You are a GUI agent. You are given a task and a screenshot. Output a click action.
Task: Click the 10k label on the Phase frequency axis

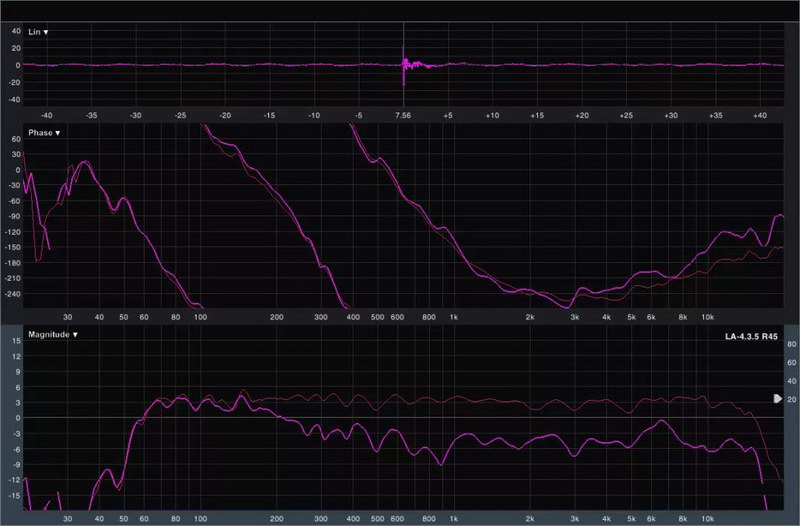[707, 317]
